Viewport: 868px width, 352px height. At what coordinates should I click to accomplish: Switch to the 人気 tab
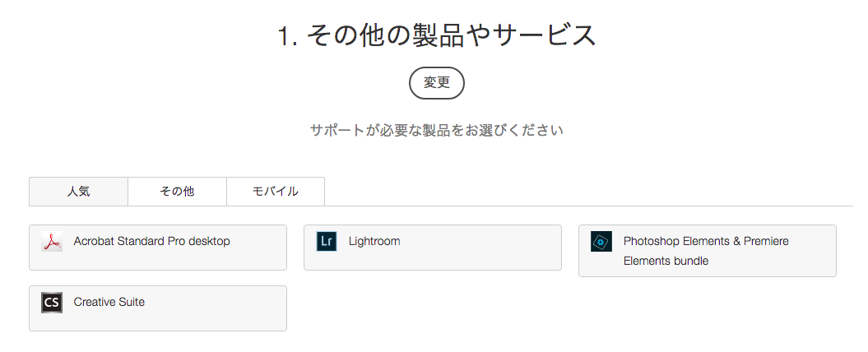[x=78, y=192]
